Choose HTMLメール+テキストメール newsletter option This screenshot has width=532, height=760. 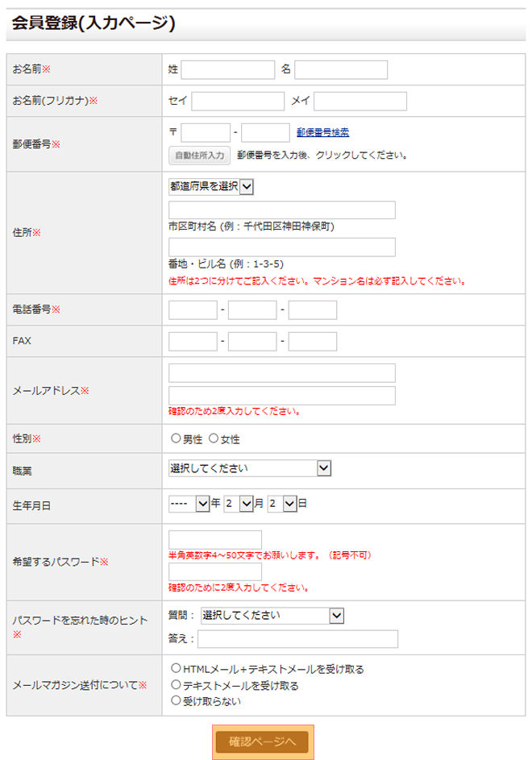[x=176, y=668]
